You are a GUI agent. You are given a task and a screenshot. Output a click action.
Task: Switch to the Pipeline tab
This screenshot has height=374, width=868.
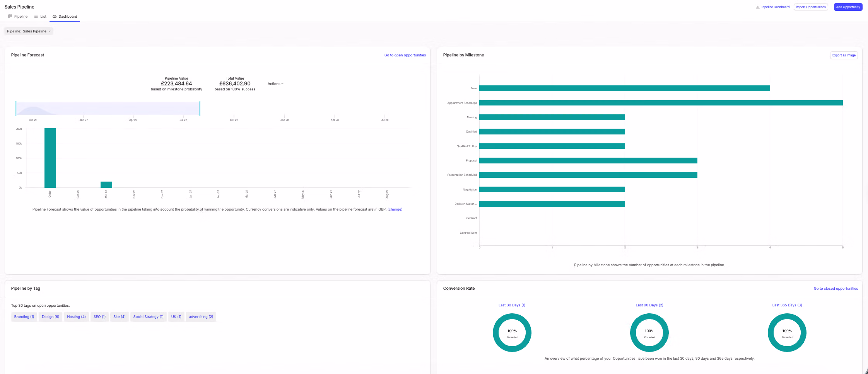(x=18, y=17)
